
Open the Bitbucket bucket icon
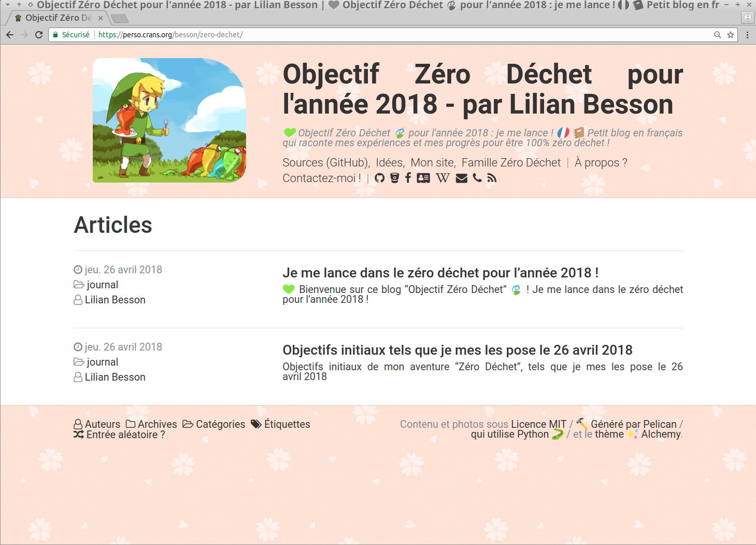(x=395, y=178)
